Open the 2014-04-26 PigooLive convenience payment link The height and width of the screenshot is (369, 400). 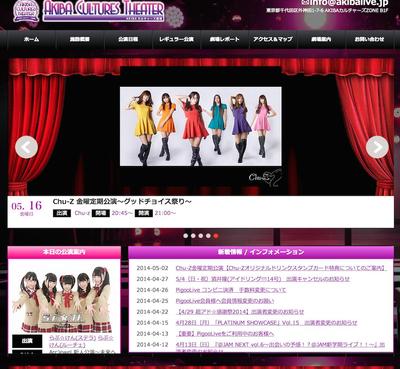pos(231,290)
